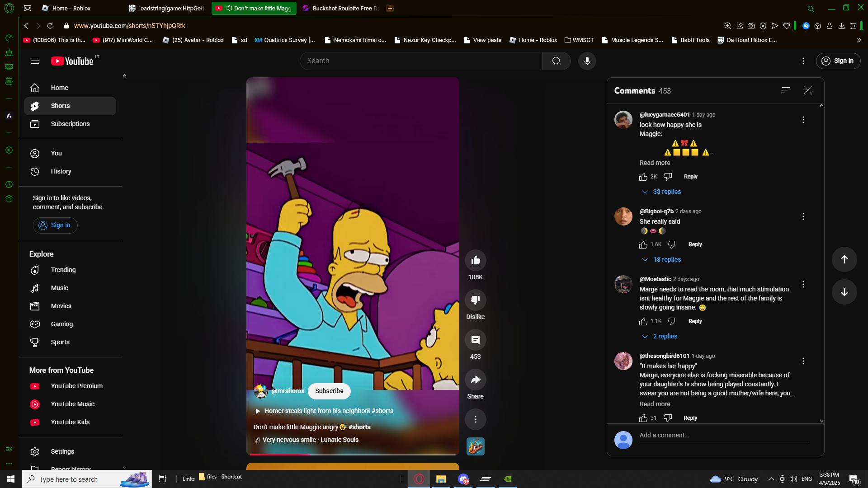Open action menu for @Moetastic's comment

point(803,284)
